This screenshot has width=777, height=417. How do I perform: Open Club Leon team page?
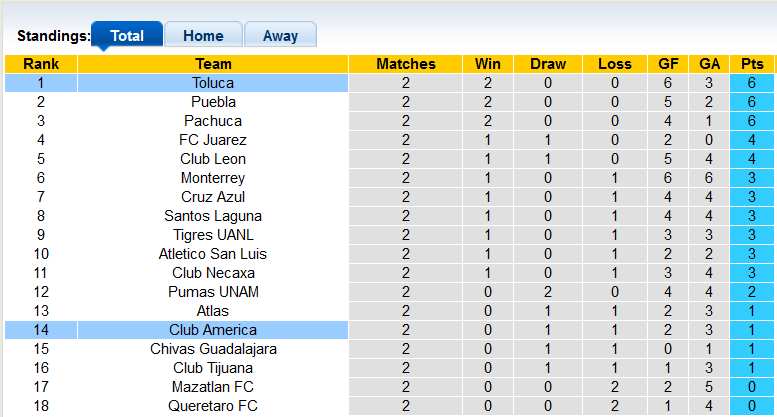pyautogui.click(x=213, y=159)
